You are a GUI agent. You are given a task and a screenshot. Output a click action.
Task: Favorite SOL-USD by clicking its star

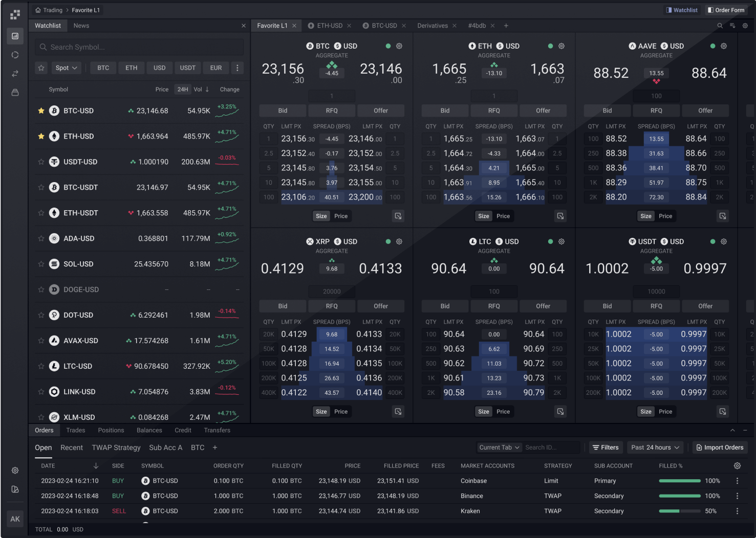(41, 264)
